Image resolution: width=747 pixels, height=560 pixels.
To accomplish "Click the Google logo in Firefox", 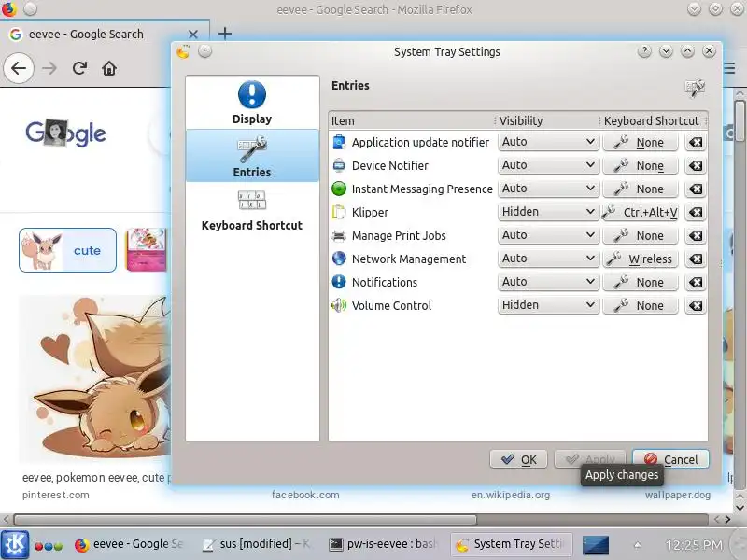I will tap(65, 133).
